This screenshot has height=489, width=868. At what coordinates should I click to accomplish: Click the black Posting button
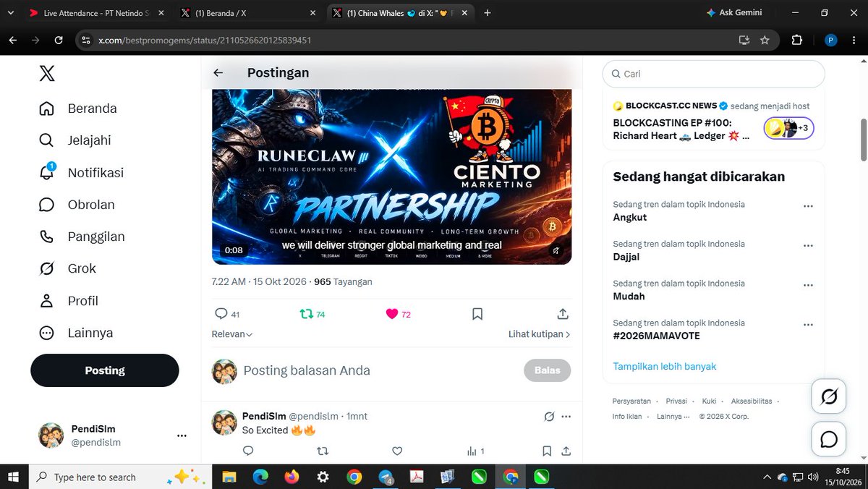click(104, 370)
